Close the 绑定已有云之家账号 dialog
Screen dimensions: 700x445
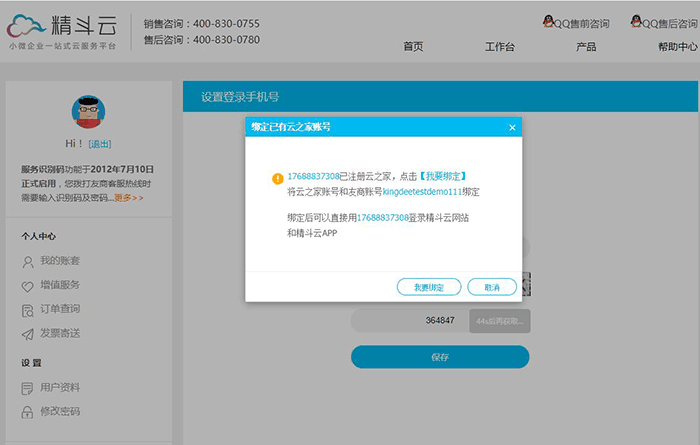(x=512, y=128)
